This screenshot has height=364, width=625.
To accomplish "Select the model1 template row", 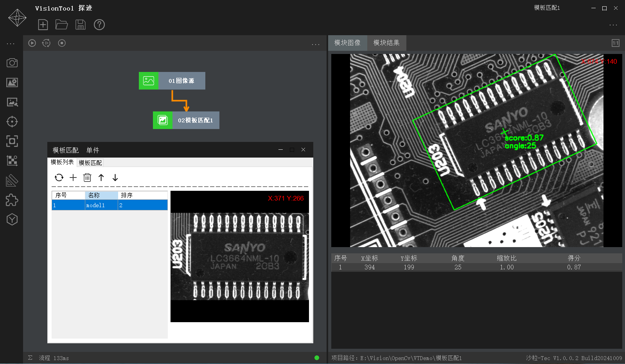I will click(x=110, y=205).
